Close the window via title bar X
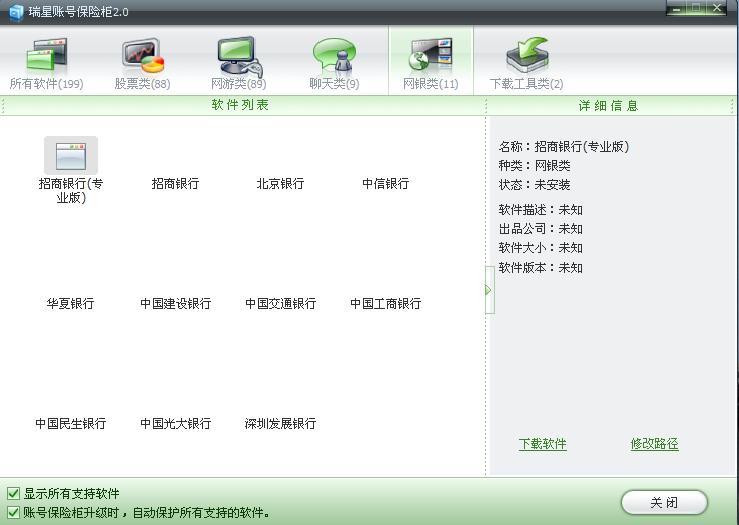739x525 pixels. (716, 8)
